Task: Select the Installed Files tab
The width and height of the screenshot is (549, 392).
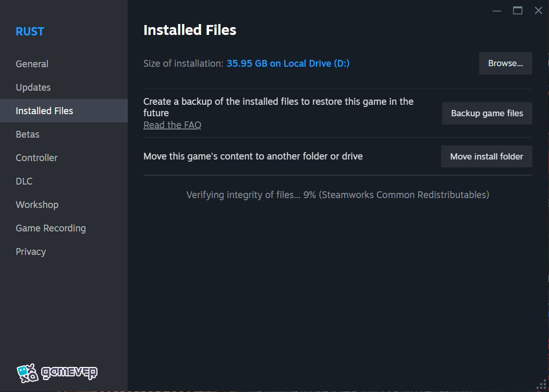Action: 44,111
